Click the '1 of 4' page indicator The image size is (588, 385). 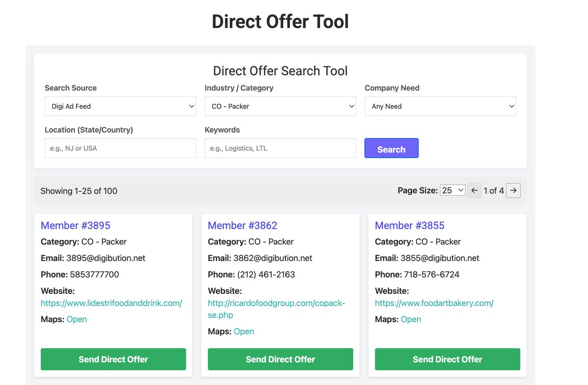(494, 191)
